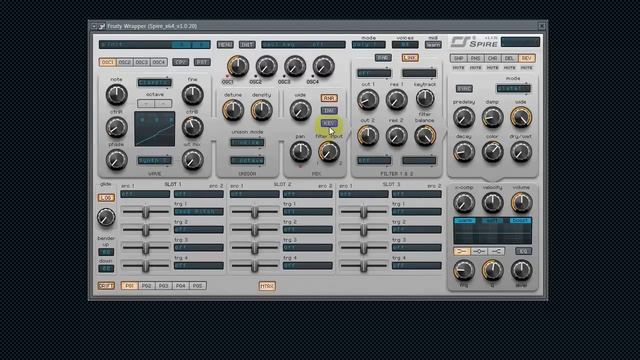Open the unison mode dropdown

click(x=247, y=142)
